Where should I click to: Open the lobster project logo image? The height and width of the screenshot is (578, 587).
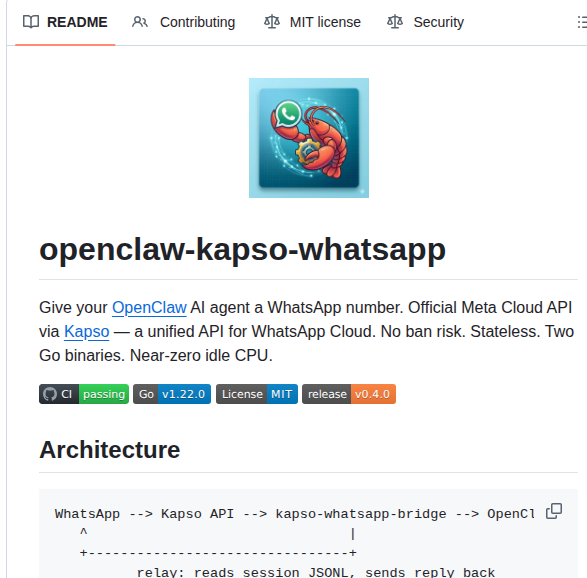point(309,138)
